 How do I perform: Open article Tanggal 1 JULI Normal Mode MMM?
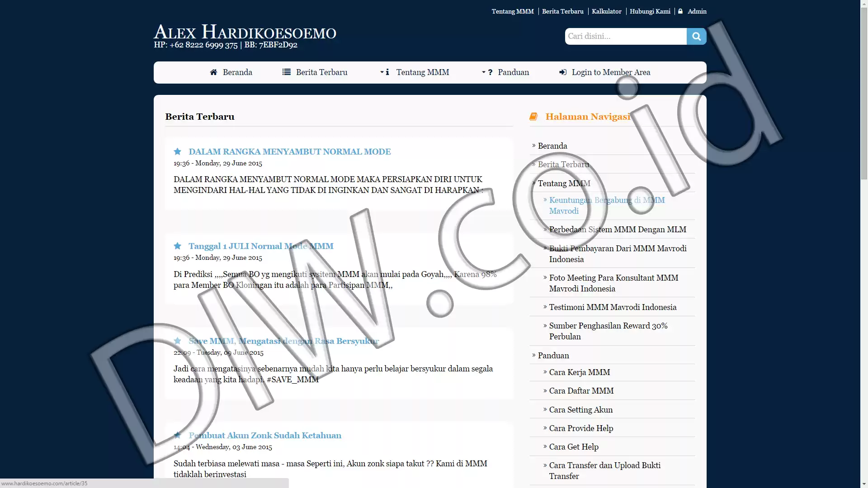point(261,246)
